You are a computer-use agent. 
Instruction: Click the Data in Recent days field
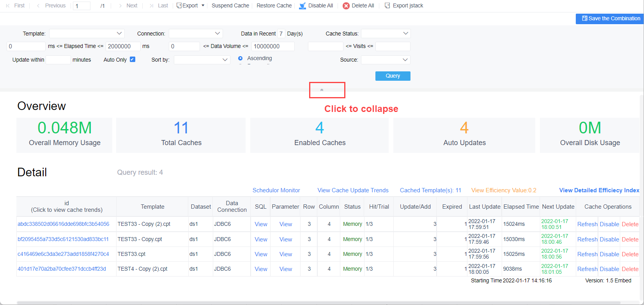pyautogui.click(x=281, y=34)
